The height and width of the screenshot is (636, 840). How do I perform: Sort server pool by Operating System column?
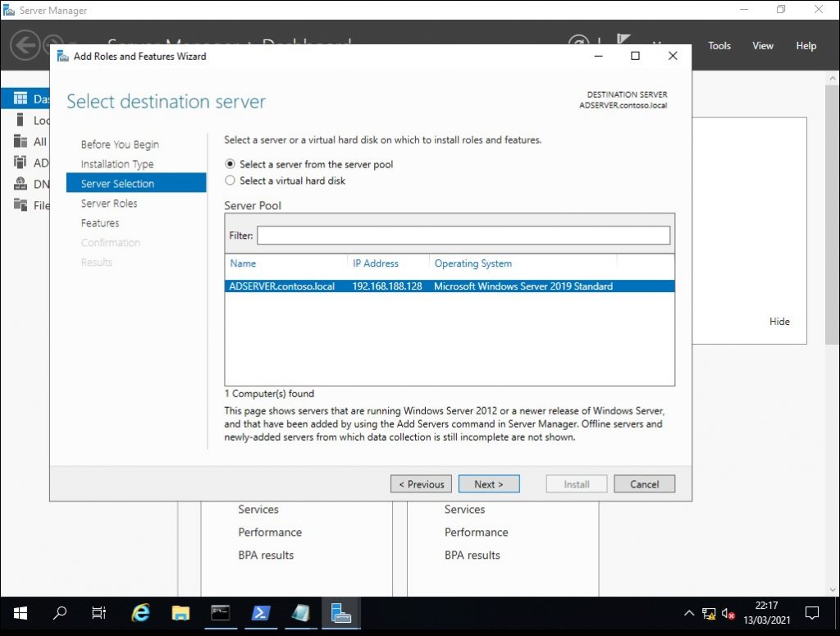pos(473,263)
